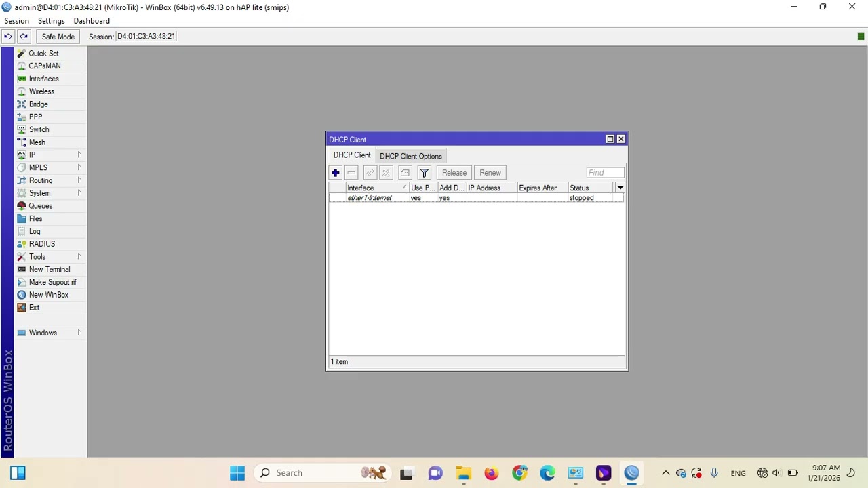Toggle Safe Mode on
868x488 pixels.
(x=58, y=37)
